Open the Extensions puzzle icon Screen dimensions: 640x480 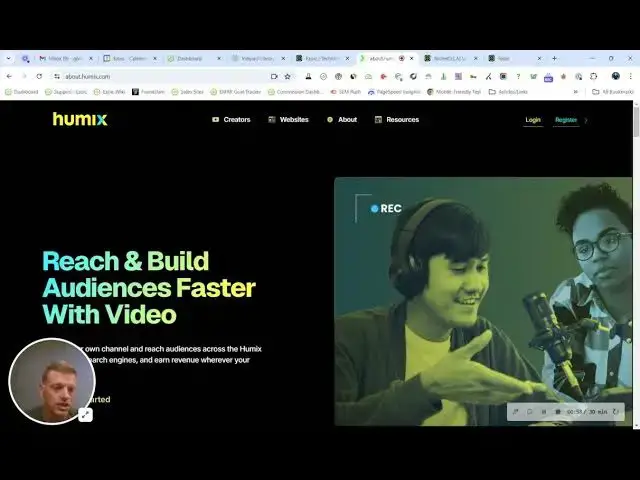click(593, 76)
